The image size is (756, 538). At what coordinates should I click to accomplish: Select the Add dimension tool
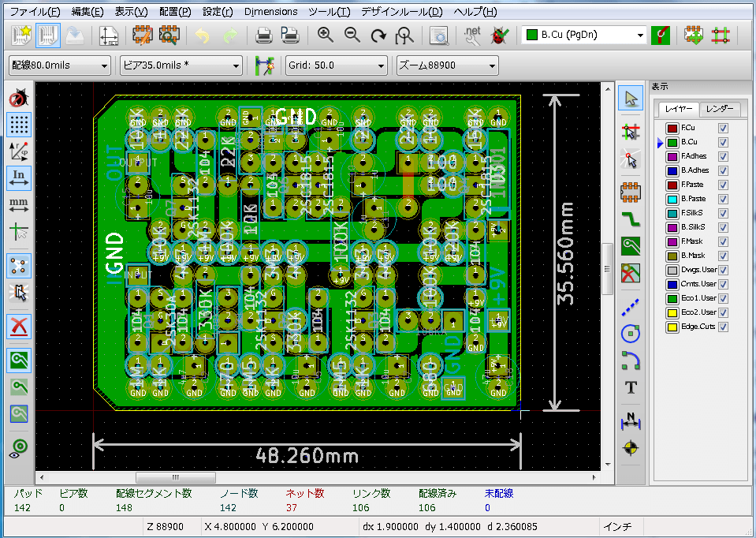coord(631,420)
